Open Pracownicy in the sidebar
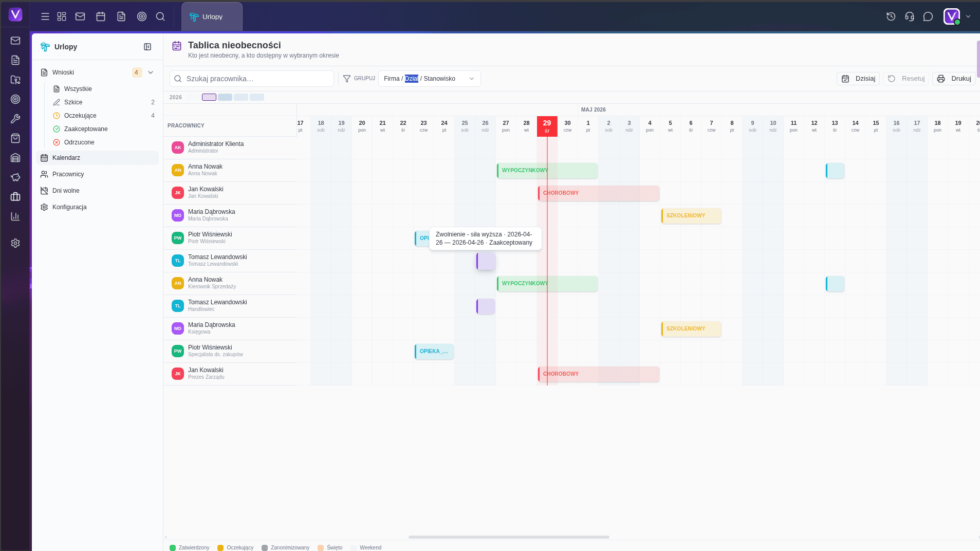Viewport: 980px width, 551px height. 68,174
